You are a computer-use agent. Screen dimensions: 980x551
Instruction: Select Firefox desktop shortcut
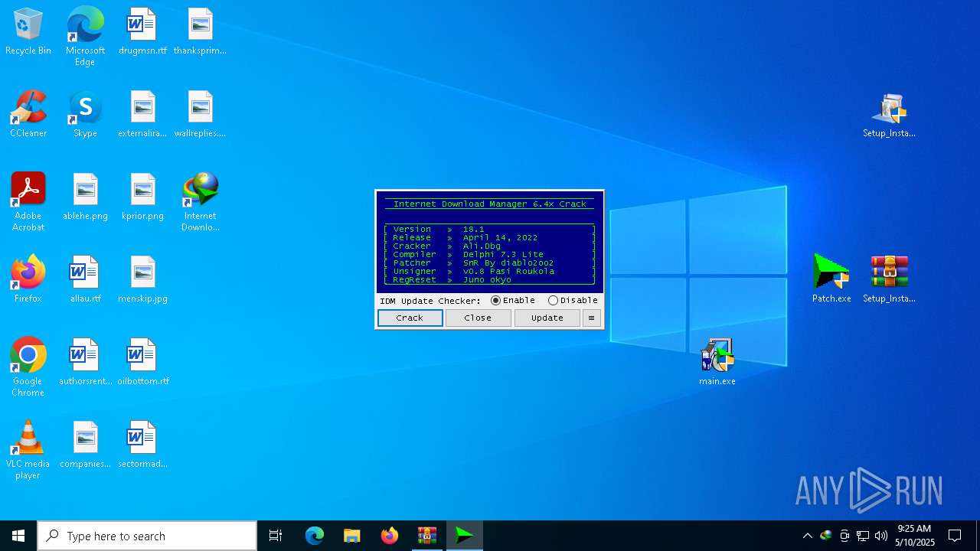coord(28,280)
